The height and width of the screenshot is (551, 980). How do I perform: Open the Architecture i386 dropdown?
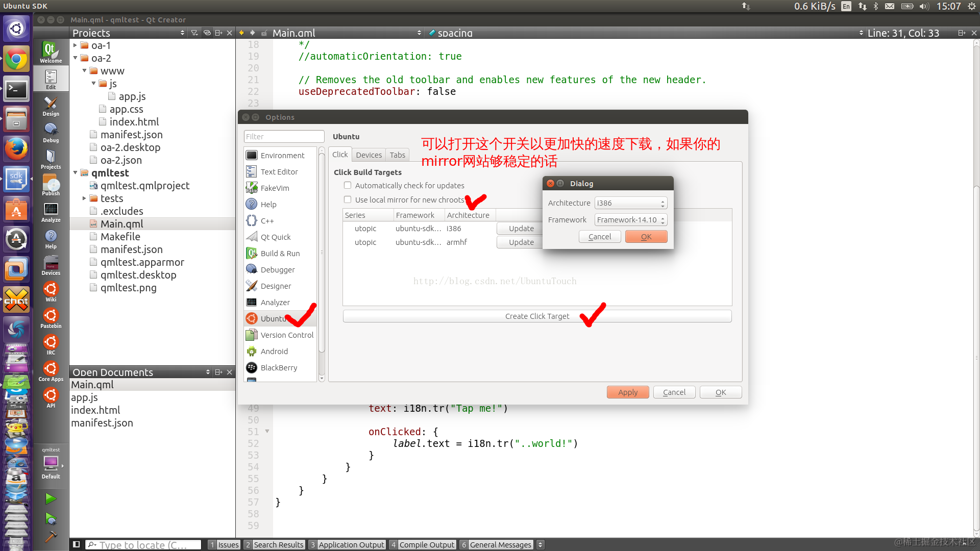pyautogui.click(x=631, y=203)
